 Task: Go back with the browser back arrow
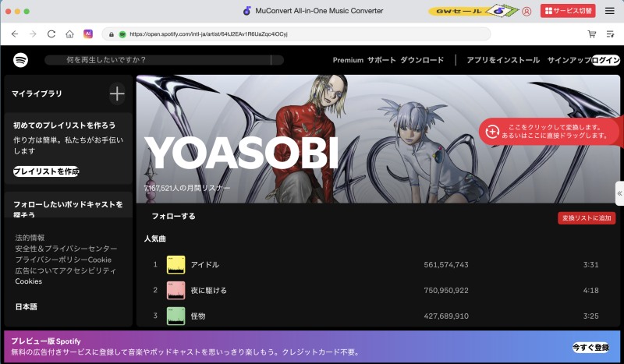[x=15, y=34]
